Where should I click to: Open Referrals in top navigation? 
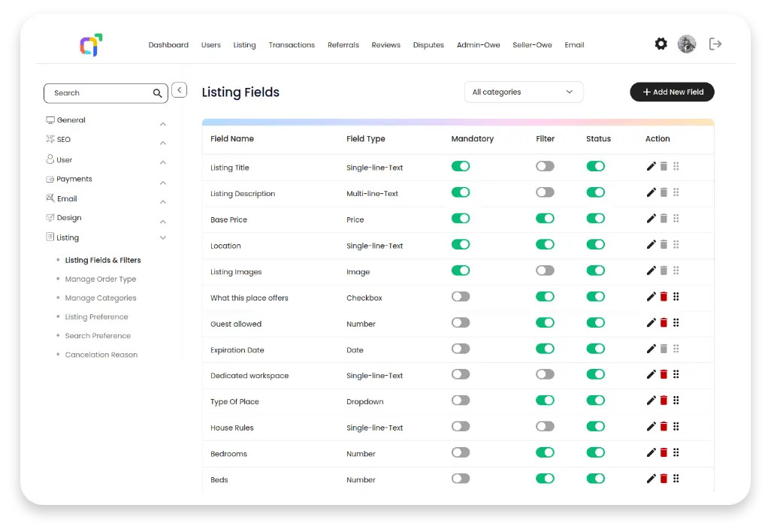click(343, 45)
